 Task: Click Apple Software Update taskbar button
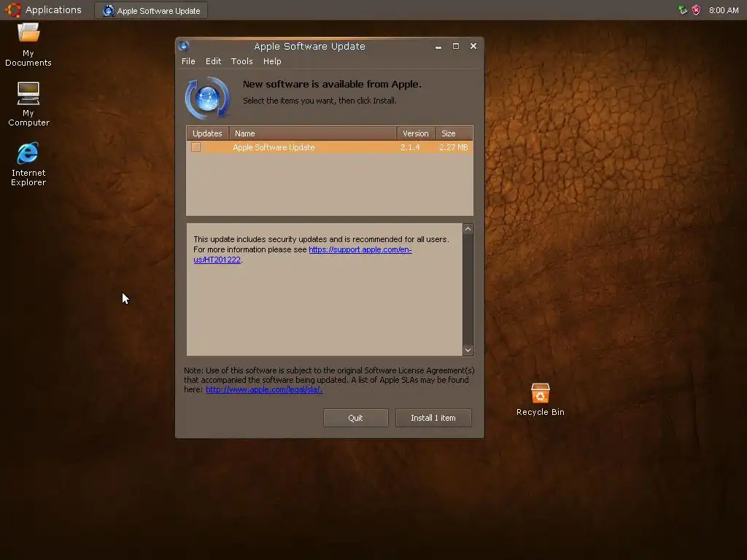[151, 10]
